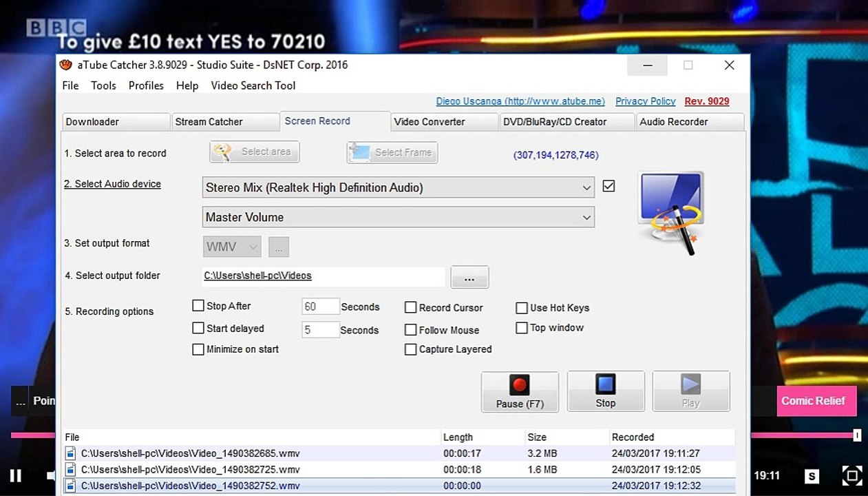Viewport: 868px width, 496px height.
Task: Click the 3.2 MB size cell
Action: (542, 453)
